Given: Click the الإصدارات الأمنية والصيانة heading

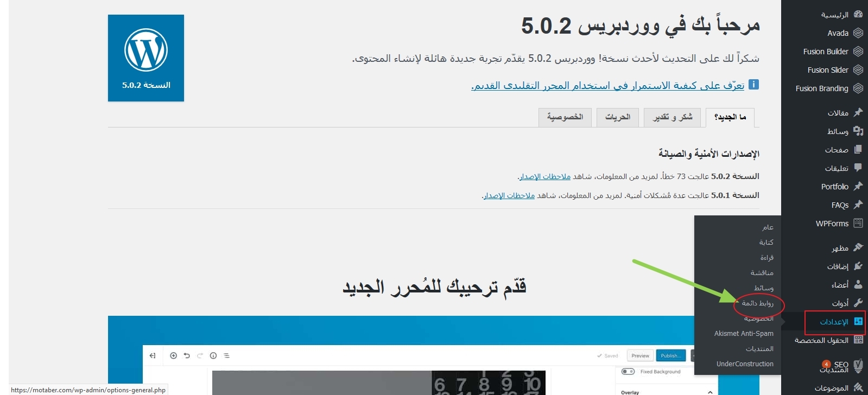Looking at the screenshot, I should 709,154.
